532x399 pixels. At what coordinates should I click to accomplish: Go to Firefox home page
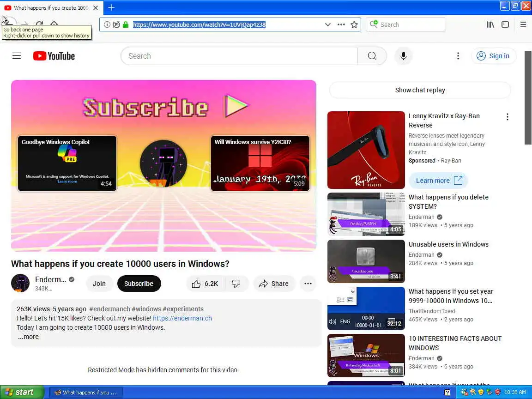click(x=54, y=23)
